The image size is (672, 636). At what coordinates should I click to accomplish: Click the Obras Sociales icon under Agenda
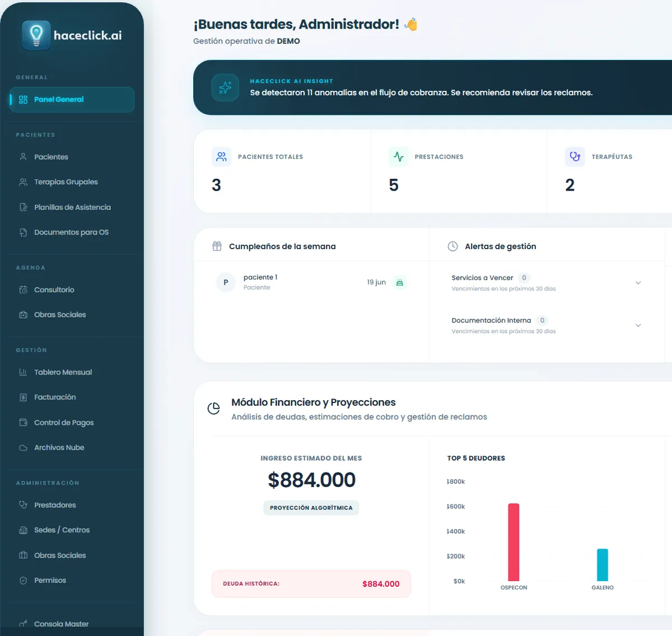click(23, 315)
